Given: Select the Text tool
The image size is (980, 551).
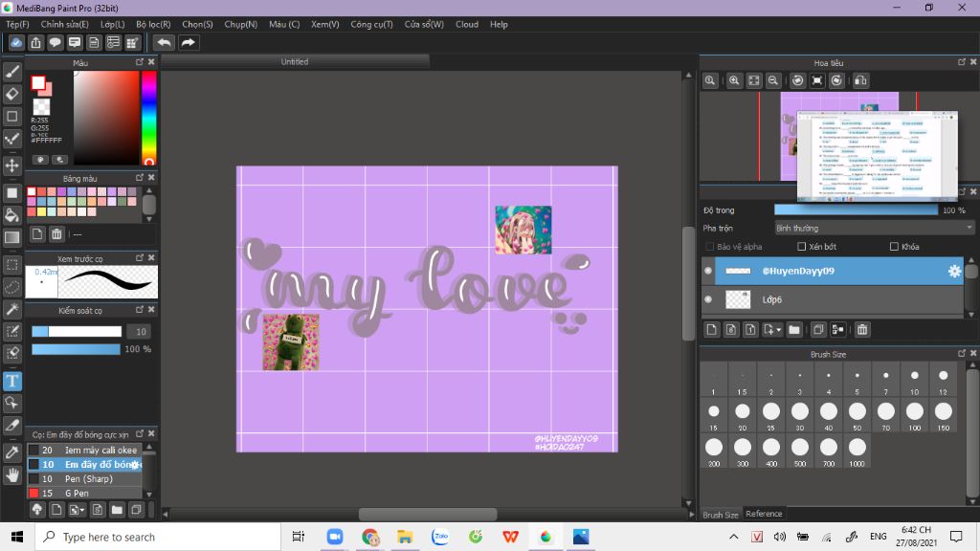Looking at the screenshot, I should click(11, 381).
